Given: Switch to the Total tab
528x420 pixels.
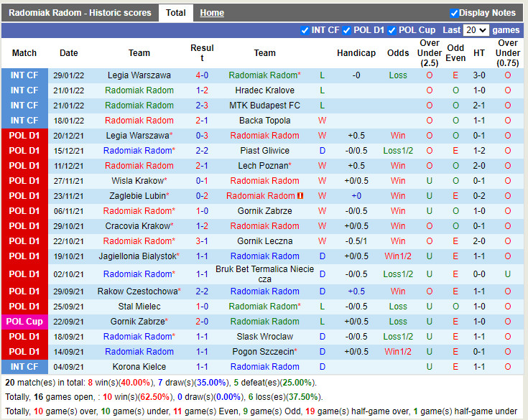Looking at the screenshot, I should tap(175, 13).
